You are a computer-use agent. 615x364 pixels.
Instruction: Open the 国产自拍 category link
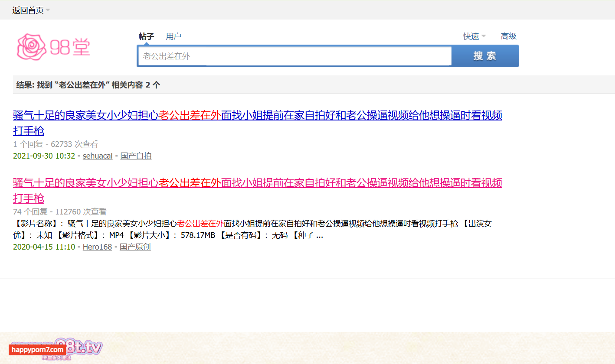point(136,156)
